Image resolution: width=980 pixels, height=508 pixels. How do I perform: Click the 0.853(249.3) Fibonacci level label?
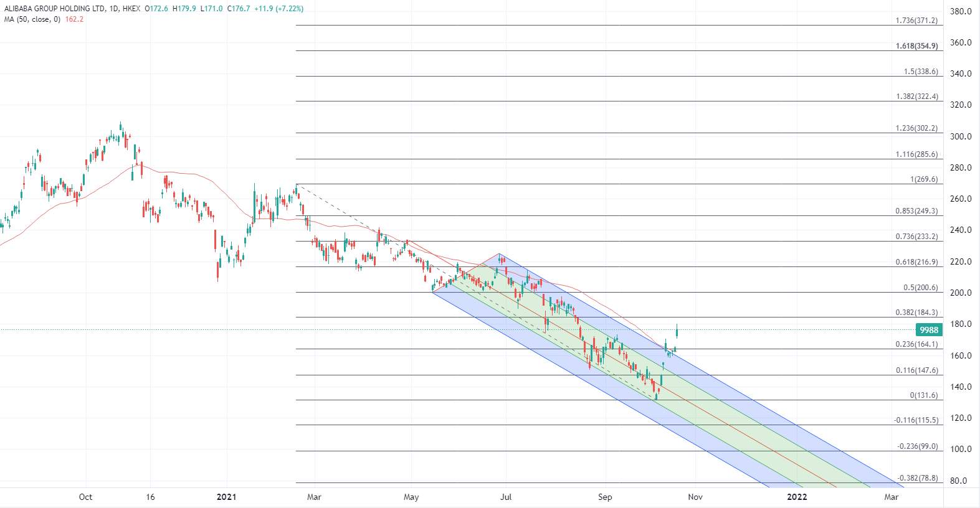pyautogui.click(x=916, y=211)
